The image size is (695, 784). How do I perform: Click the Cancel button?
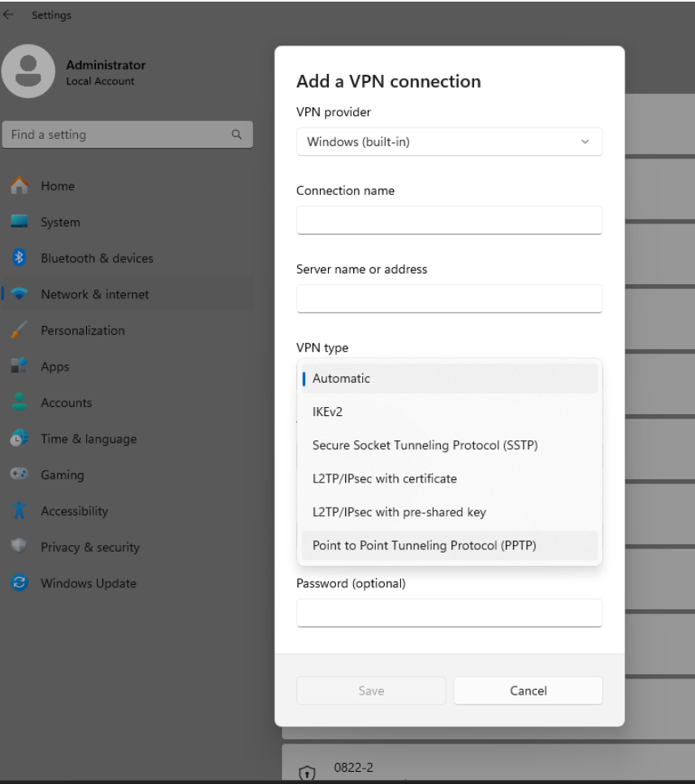click(528, 691)
